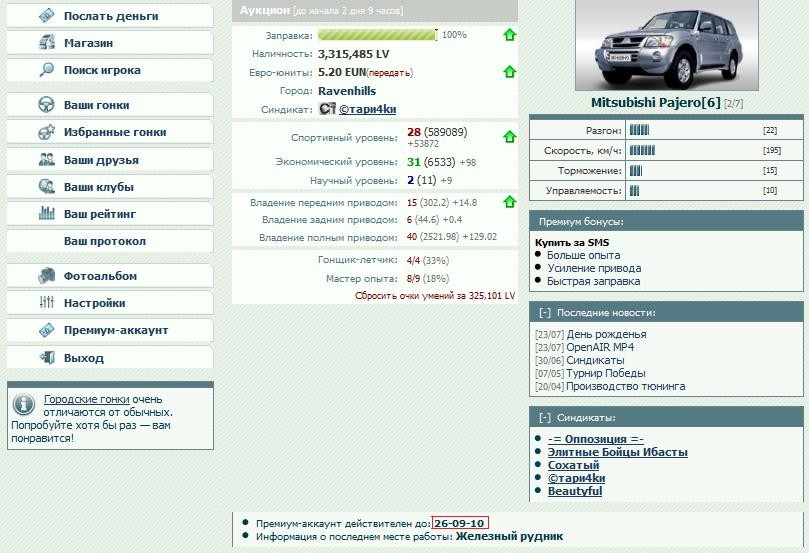809x553 pixels.
Task: Click the Mitsubishi Pajero car image
Action: [667, 45]
